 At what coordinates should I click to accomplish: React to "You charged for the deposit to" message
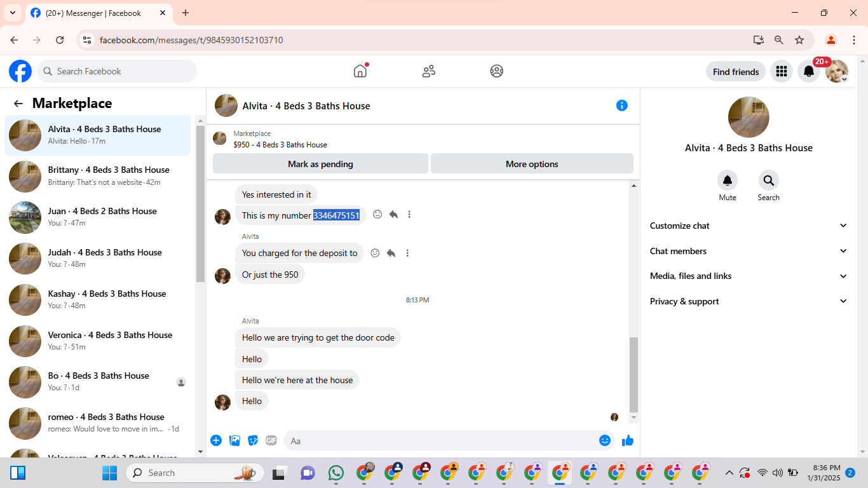click(x=375, y=253)
